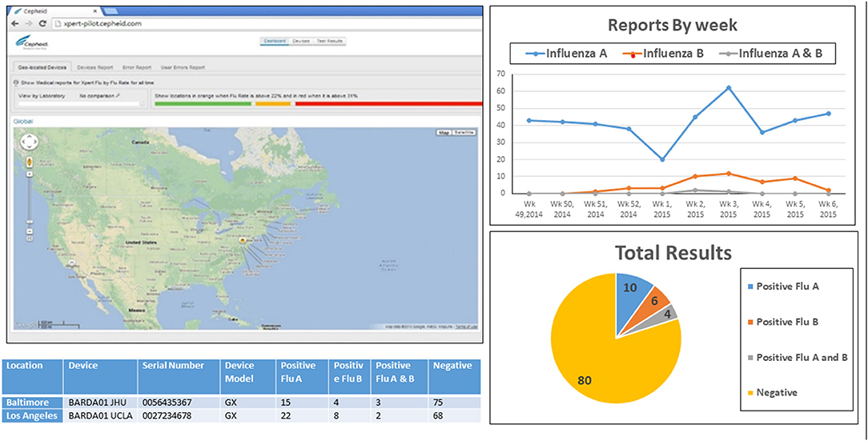This screenshot has width=868, height=441.
Task: Click the orange segment of flu rate slider
Action: pos(274,103)
